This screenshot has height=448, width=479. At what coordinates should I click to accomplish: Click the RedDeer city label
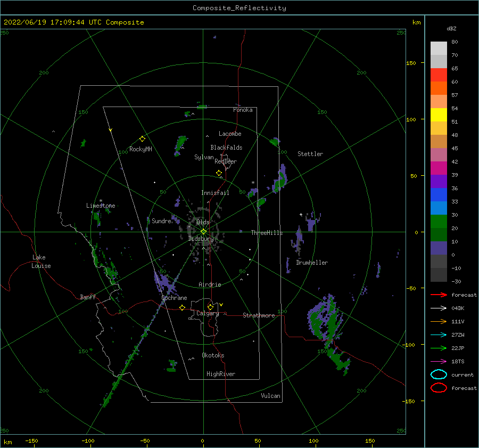click(x=226, y=161)
